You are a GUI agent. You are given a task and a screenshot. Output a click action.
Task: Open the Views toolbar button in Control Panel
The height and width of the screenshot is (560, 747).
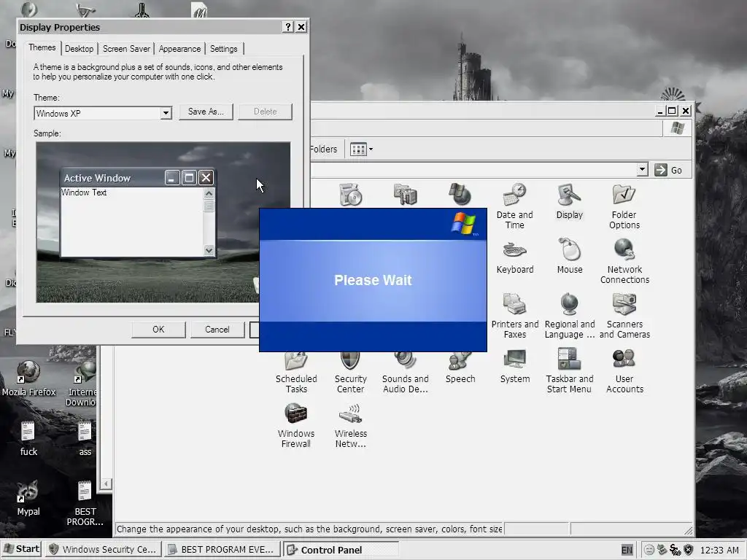click(x=362, y=149)
